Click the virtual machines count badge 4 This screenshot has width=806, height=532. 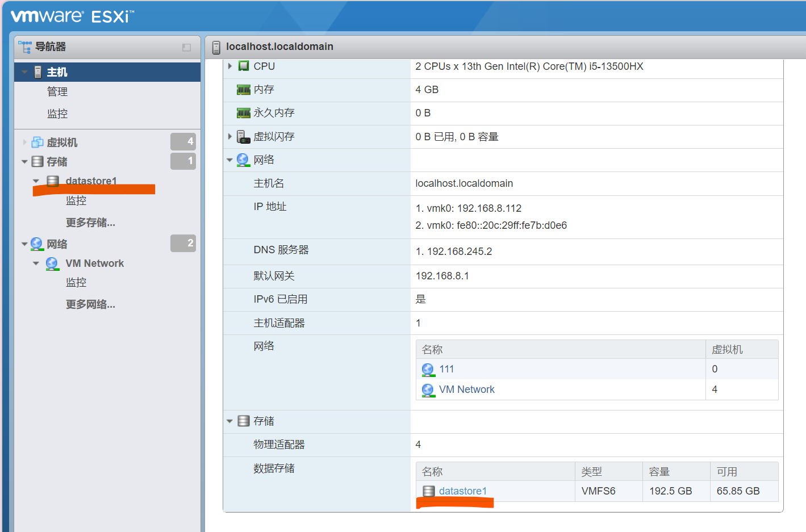pos(183,141)
